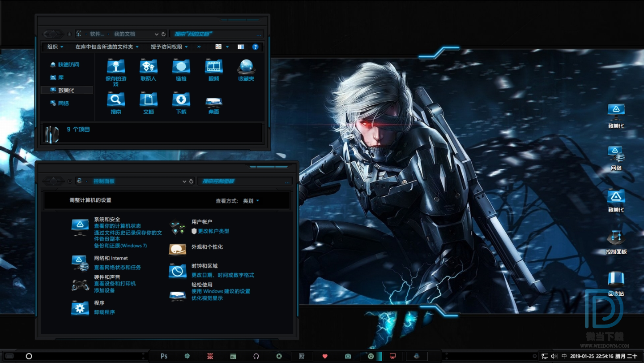Refresh the 我的文档 explorer window

pyautogui.click(x=163, y=34)
